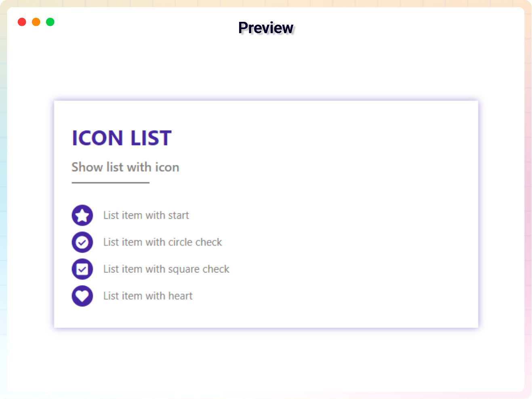The image size is (532, 399).
Task: Click the Preview window title
Action: (266, 28)
